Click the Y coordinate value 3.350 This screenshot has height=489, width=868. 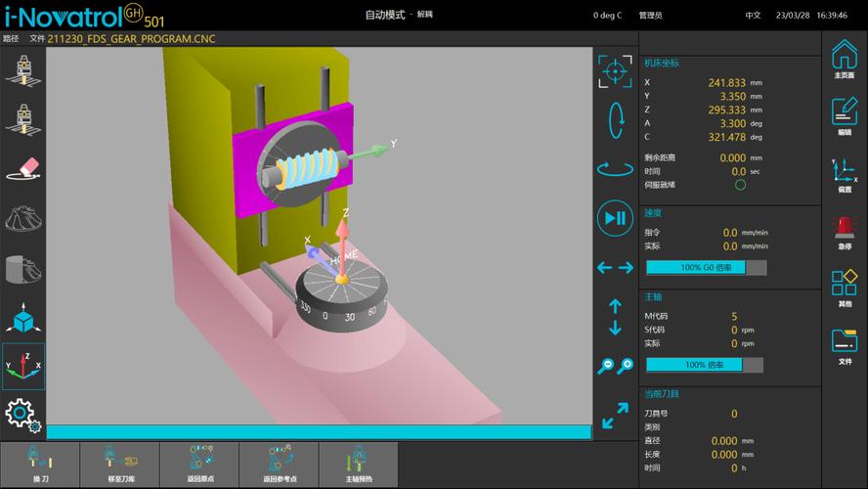[732, 97]
